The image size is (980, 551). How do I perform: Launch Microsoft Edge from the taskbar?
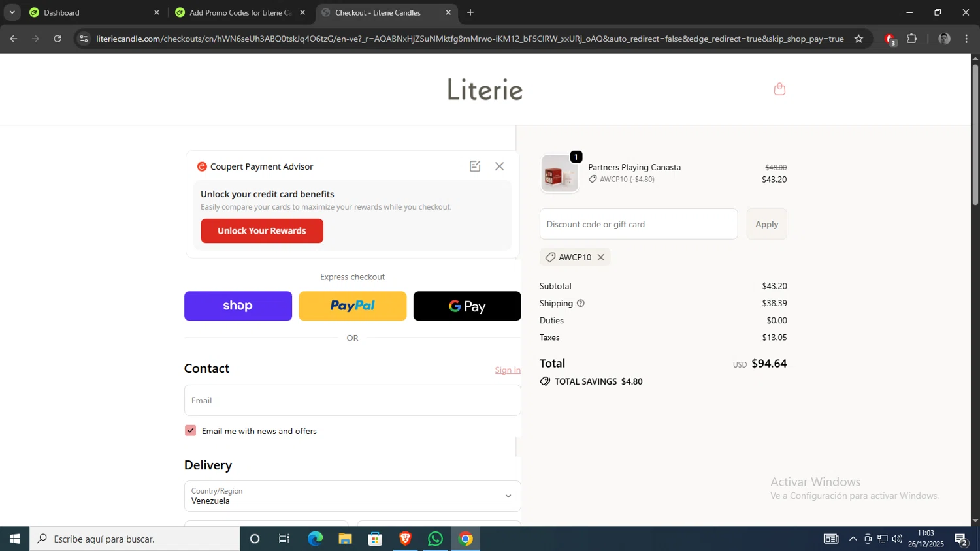click(x=315, y=539)
